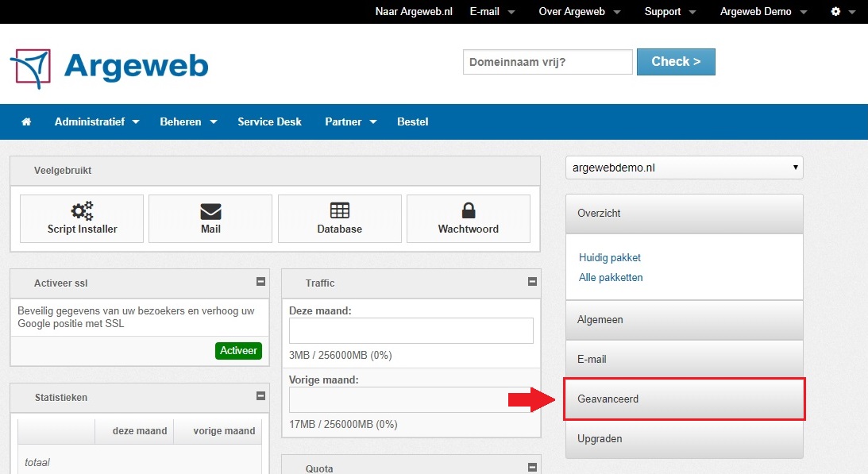The height and width of the screenshot is (474, 868).
Task: Click the Argeweb logo
Action: pos(109,67)
